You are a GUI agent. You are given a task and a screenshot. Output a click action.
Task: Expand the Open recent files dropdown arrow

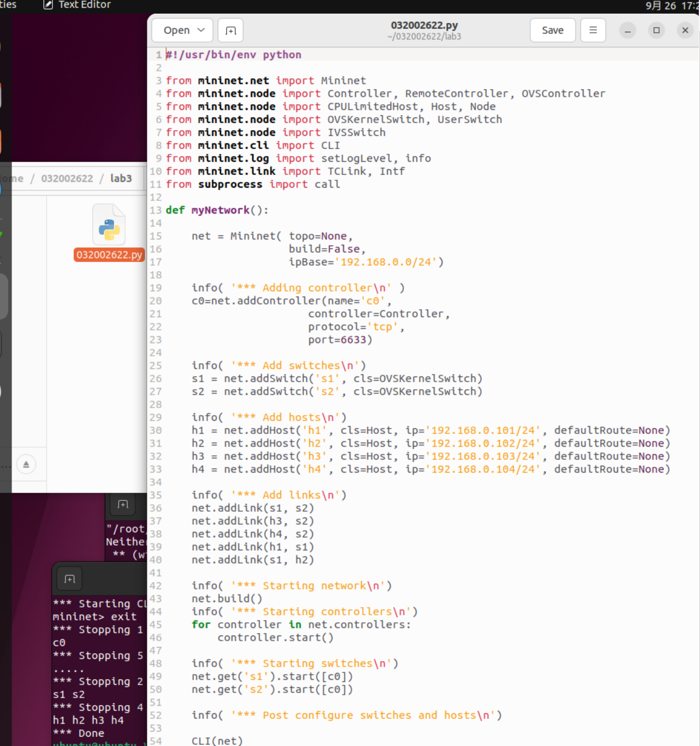point(201,31)
